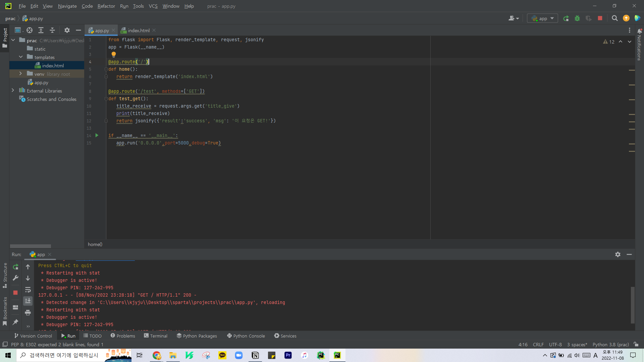Go to previous highlighted warning arrow
The width and height of the screenshot is (644, 362).
(x=621, y=42)
